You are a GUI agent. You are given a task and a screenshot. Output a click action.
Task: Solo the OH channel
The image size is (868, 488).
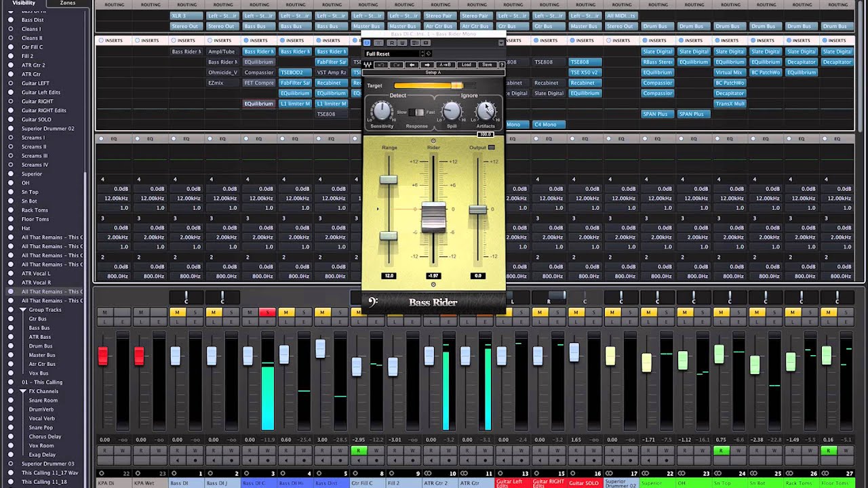point(703,312)
